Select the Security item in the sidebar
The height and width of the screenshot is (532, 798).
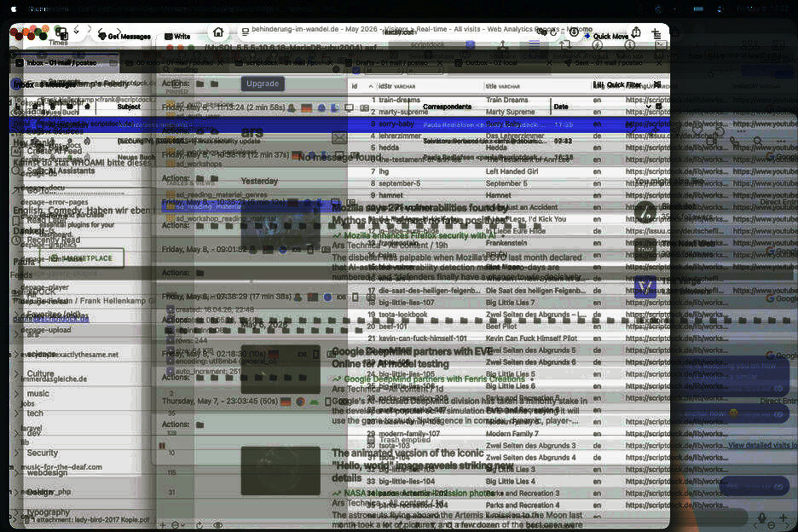tap(43, 453)
